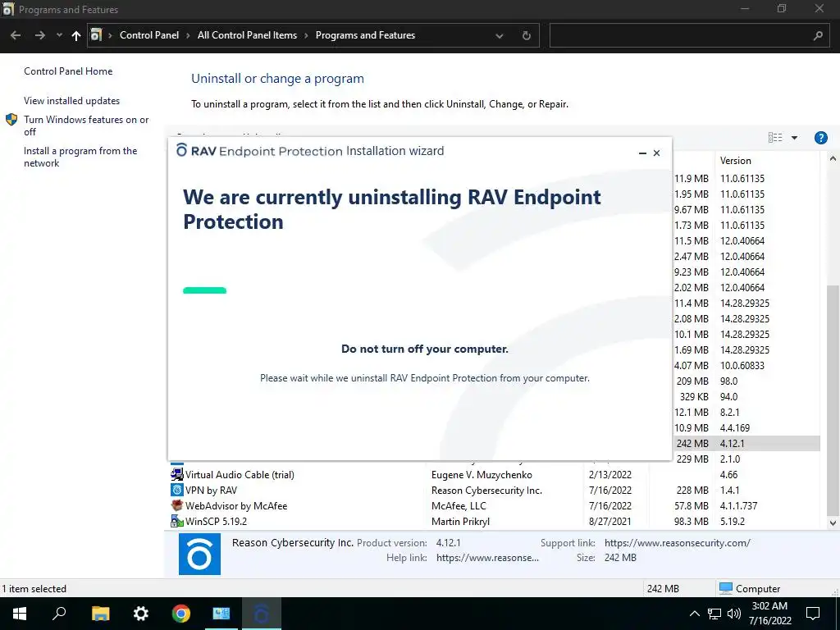The image size is (840, 630).
Task: Minimize the RAV installation wizard
Action: (x=642, y=153)
